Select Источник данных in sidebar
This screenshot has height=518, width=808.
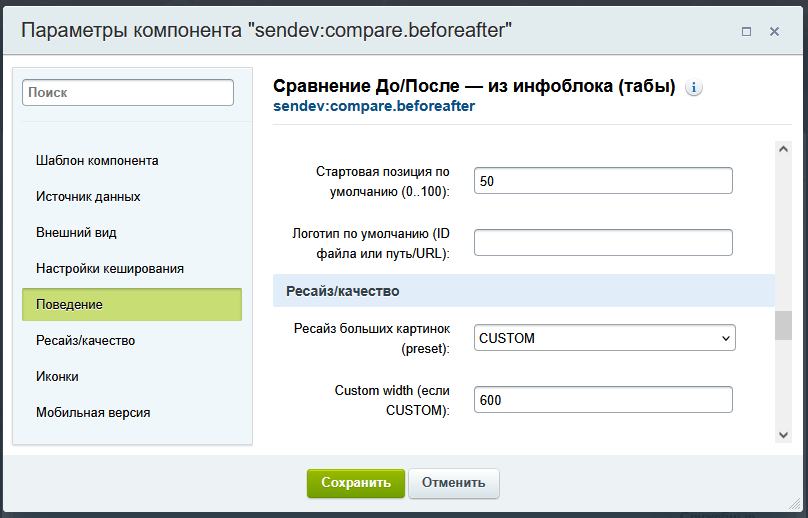coord(88,196)
